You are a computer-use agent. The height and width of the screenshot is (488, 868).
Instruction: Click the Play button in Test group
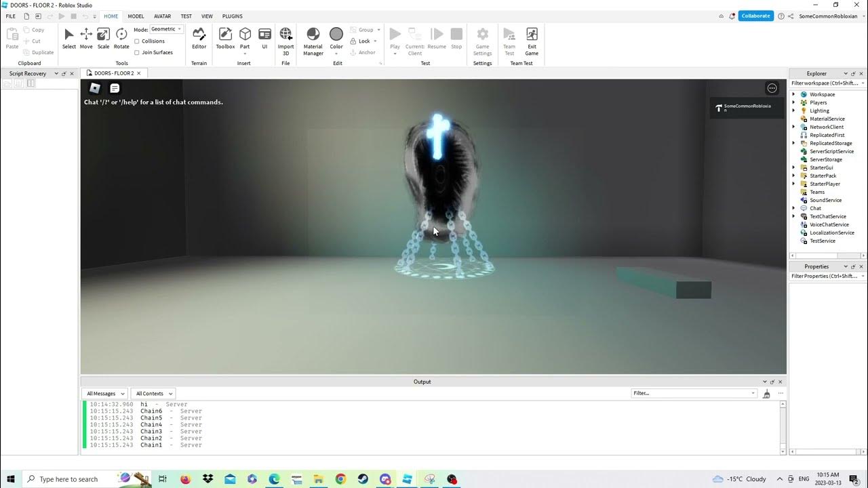pos(395,41)
